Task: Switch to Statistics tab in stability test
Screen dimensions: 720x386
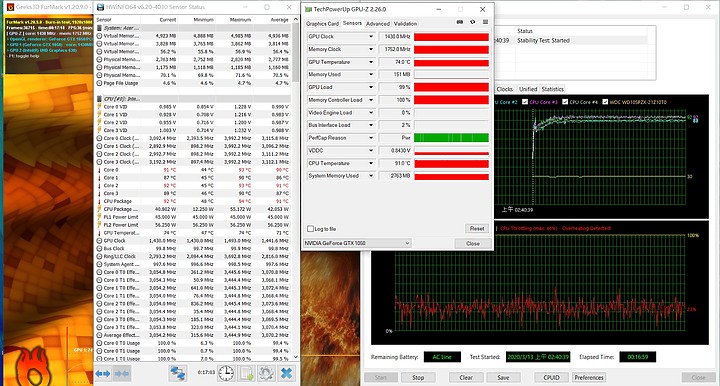Action: coord(552,89)
